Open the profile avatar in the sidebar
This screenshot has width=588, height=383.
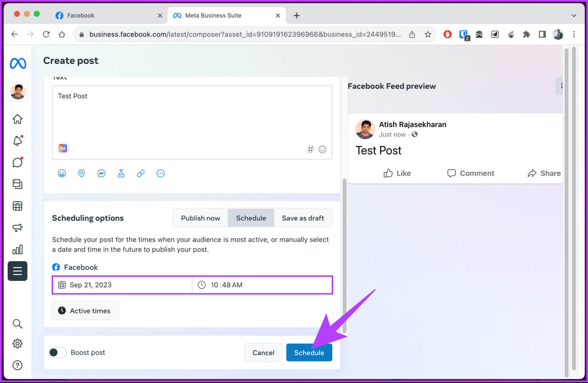pyautogui.click(x=18, y=91)
